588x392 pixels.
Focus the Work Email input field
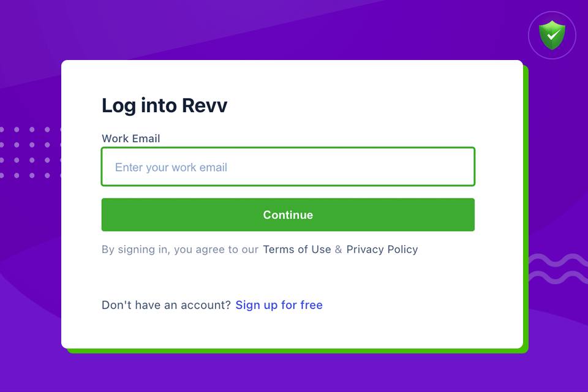pos(288,167)
